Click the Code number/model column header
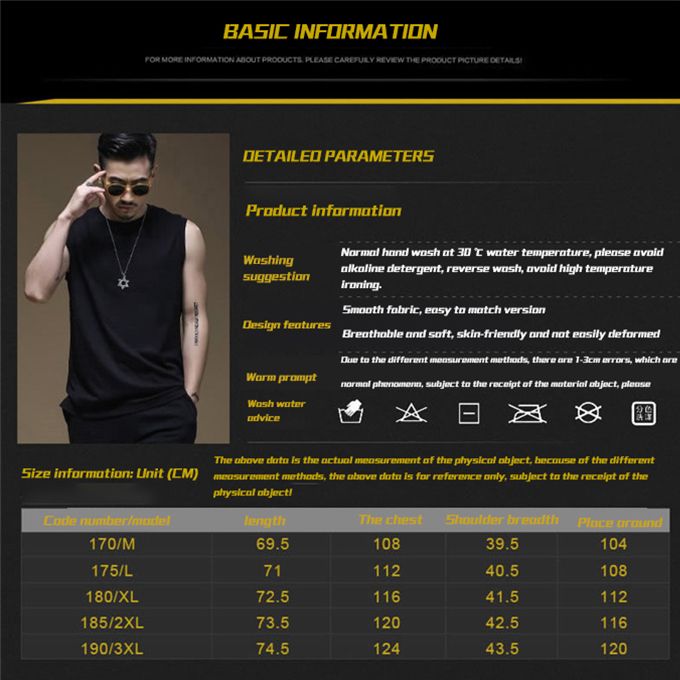This screenshot has width=680, height=680. pos(107,521)
